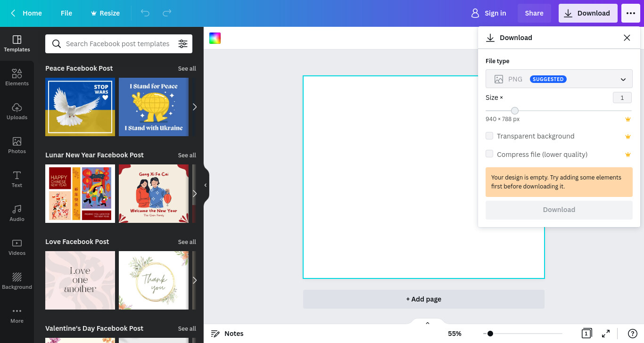Open the Templates sidebar tab
644x343 pixels.
click(17, 44)
